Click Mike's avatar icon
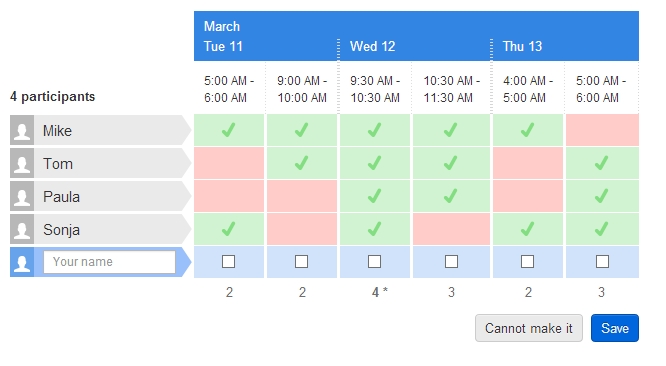The width and height of the screenshot is (666, 366). [x=22, y=130]
